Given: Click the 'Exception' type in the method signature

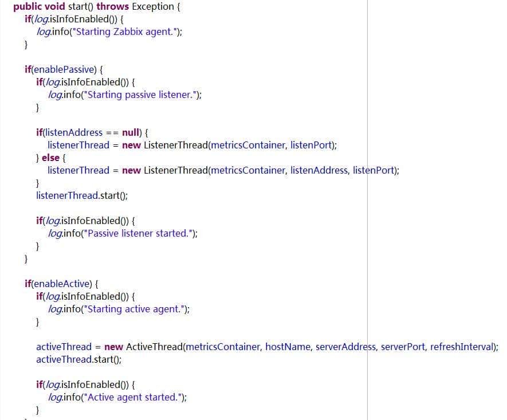Looking at the screenshot, I should 153,7.
